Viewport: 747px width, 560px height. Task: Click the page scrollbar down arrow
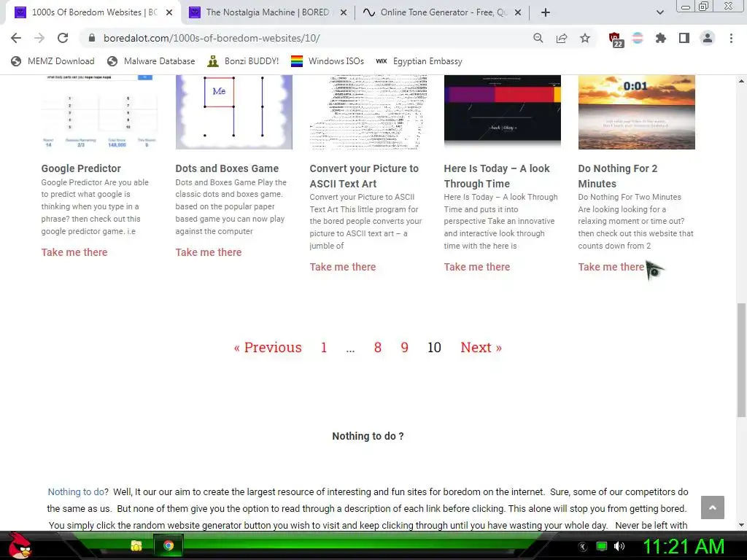(x=741, y=525)
